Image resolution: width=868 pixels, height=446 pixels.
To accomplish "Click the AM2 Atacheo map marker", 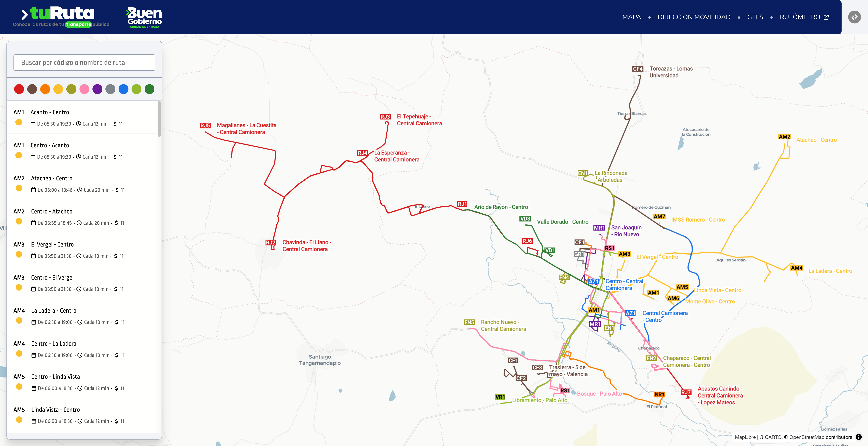I will pos(784,137).
